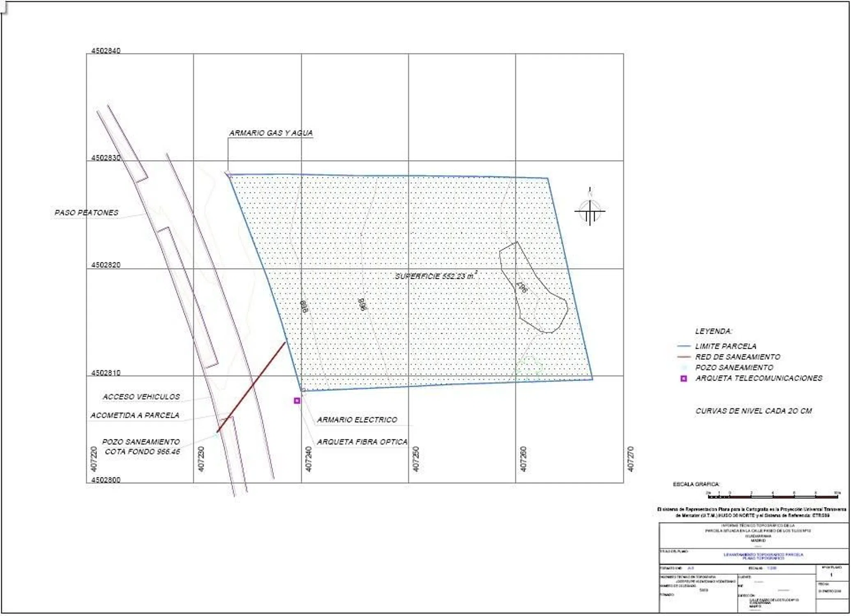Screen dimensions: 854x616
Task: Click the 407250 easting coordinate label
Action: point(416,459)
